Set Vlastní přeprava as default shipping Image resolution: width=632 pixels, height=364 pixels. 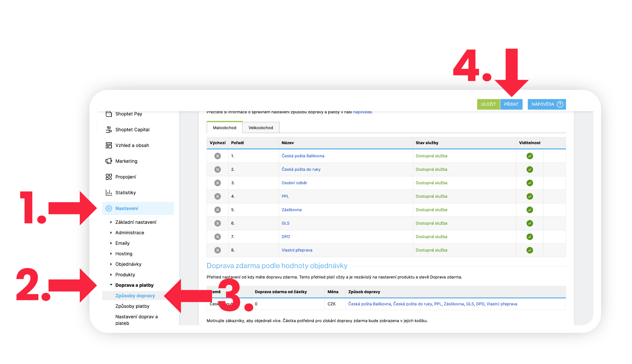pyautogui.click(x=218, y=250)
